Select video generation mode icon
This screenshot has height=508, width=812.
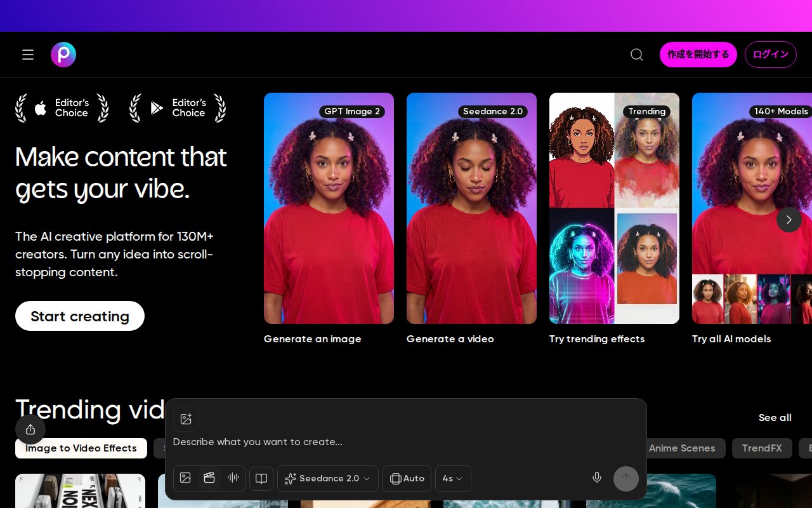point(209,478)
